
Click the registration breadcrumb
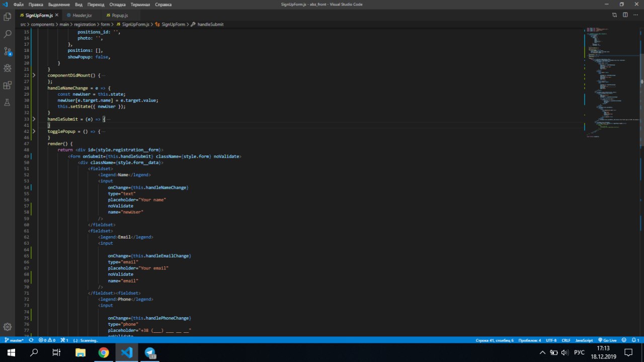85,24
